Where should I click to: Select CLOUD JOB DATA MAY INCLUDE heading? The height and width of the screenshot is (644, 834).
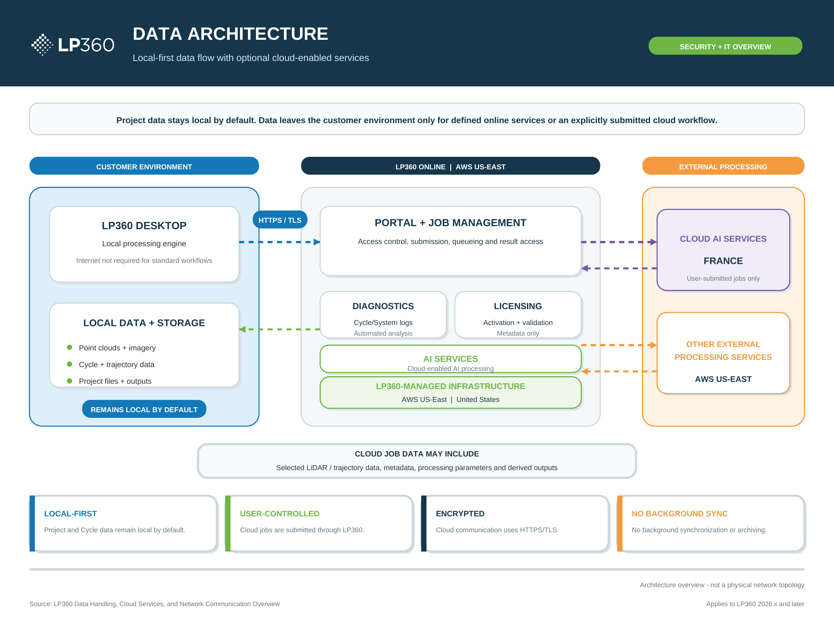[x=417, y=453]
